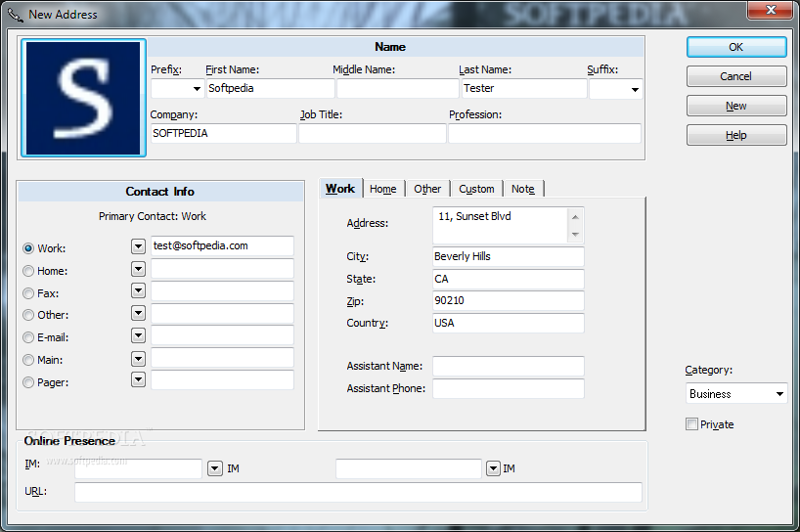Screen dimensions: 800x532
Task: Open the Fax contact type dropdown arrow
Action: coord(138,290)
